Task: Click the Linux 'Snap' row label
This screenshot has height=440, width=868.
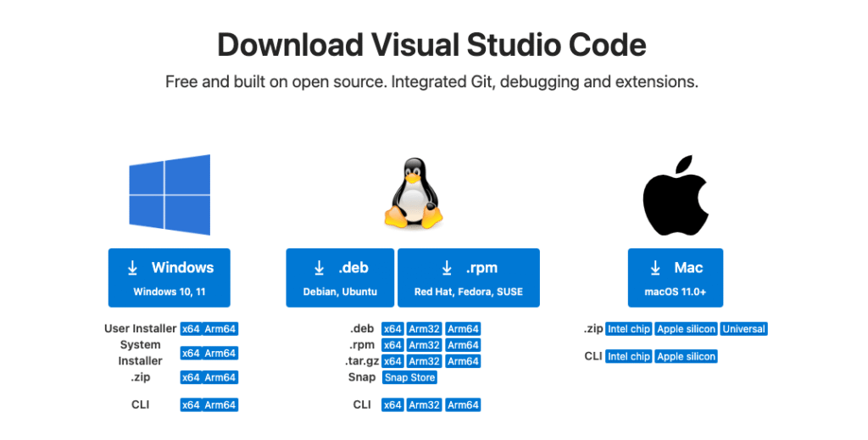Action: (362, 377)
